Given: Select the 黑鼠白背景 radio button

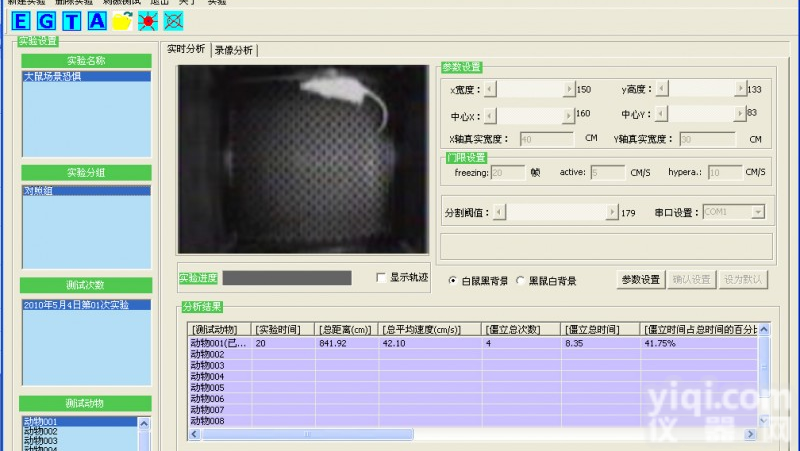Looking at the screenshot, I should [520, 281].
